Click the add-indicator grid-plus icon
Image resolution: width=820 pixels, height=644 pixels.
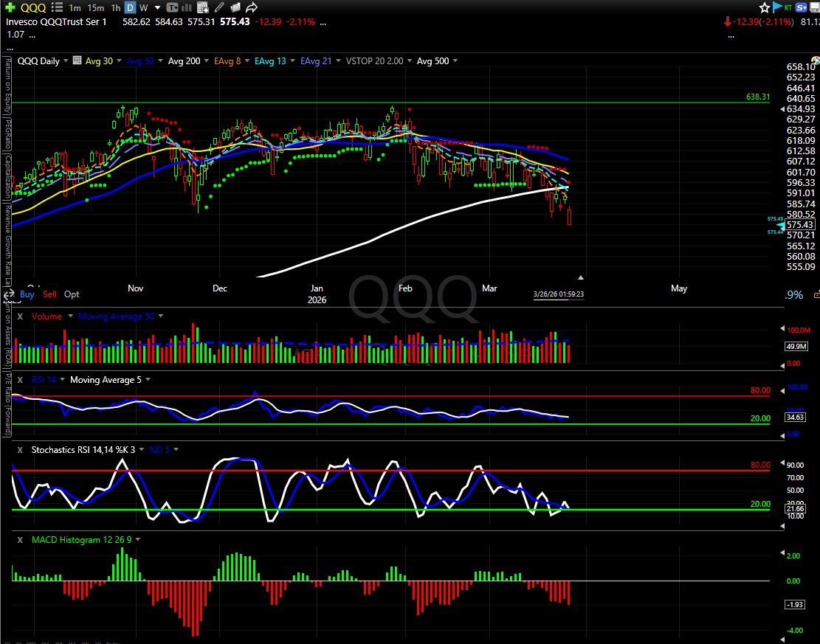[x=203, y=7]
